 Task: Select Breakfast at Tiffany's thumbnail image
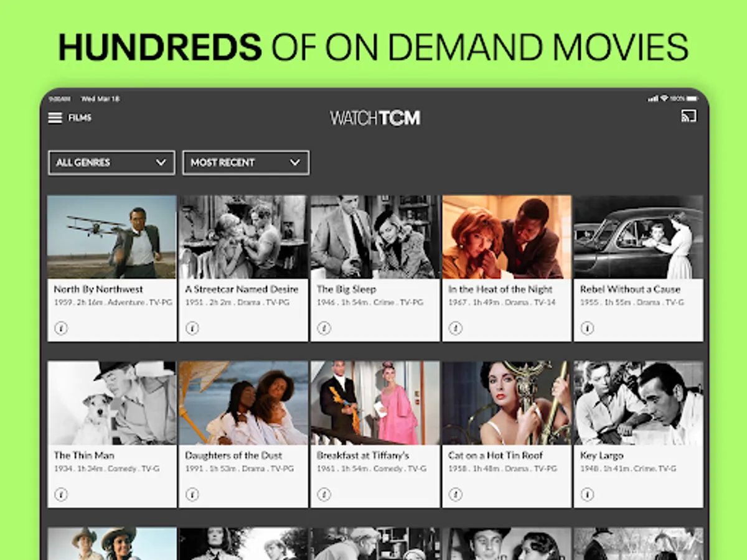tap(375, 403)
